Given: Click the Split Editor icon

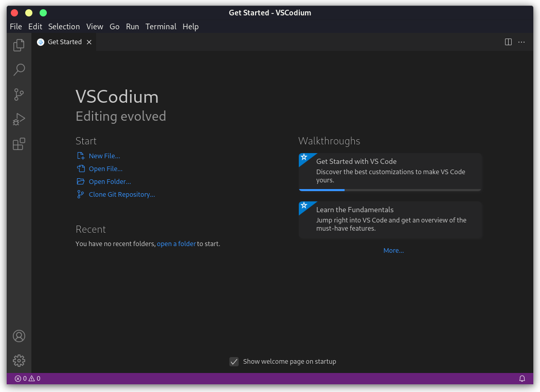Looking at the screenshot, I should point(508,42).
